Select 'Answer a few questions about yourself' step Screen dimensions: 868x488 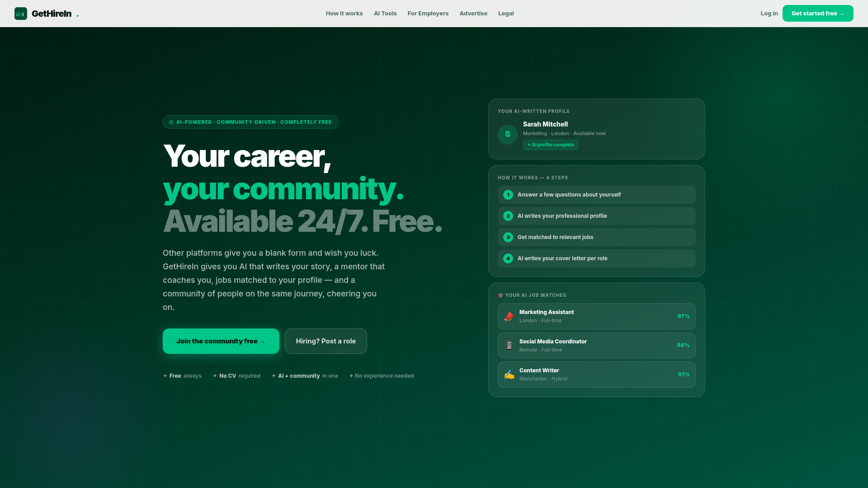coord(597,195)
